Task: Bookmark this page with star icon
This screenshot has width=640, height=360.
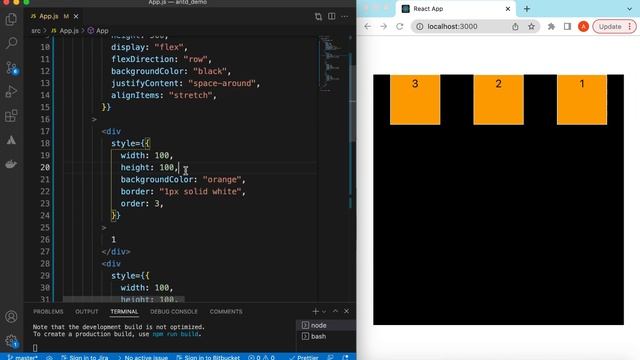Action: [x=531, y=27]
